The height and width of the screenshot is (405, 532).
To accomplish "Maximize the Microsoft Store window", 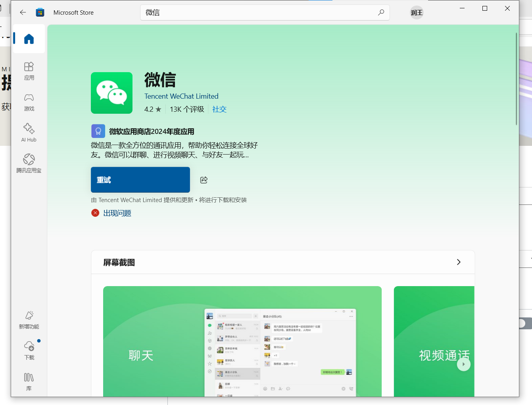I will 485,8.
